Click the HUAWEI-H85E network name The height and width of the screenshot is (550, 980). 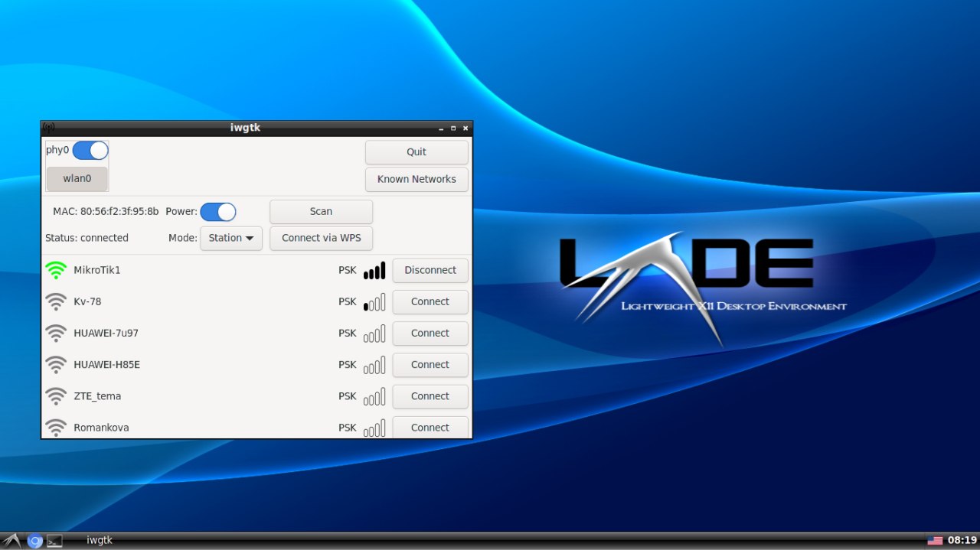pos(106,365)
